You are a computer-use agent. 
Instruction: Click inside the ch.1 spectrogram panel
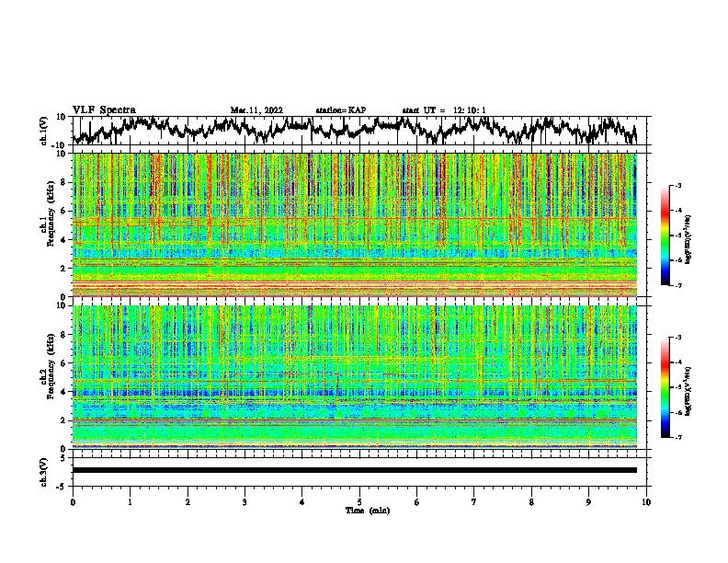click(355, 224)
